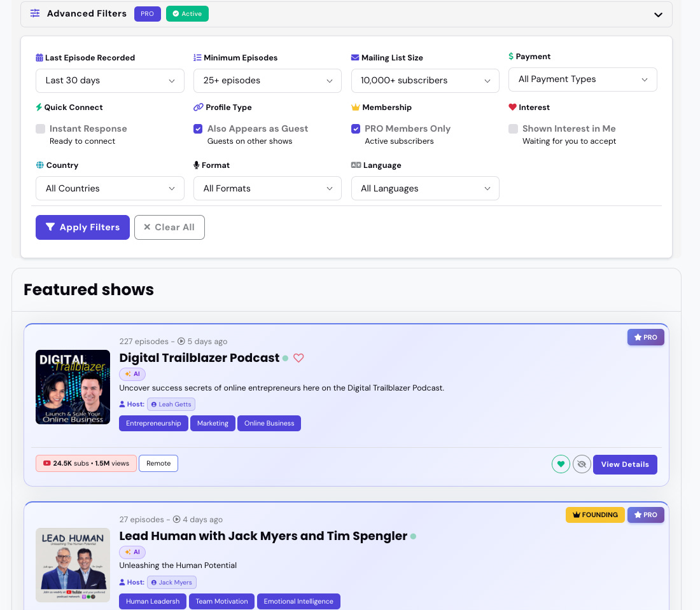Click the Clear All button

tap(170, 228)
